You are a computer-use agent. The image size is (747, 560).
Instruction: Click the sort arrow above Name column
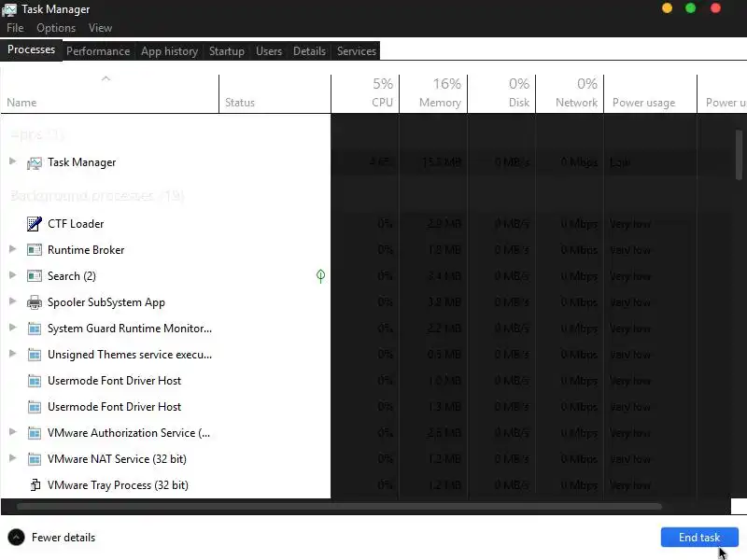tap(106, 78)
